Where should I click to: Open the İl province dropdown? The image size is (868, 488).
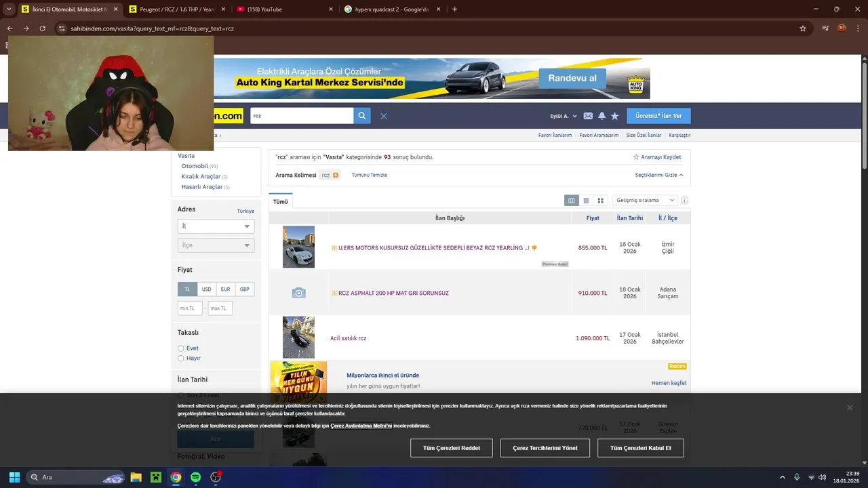(x=216, y=226)
